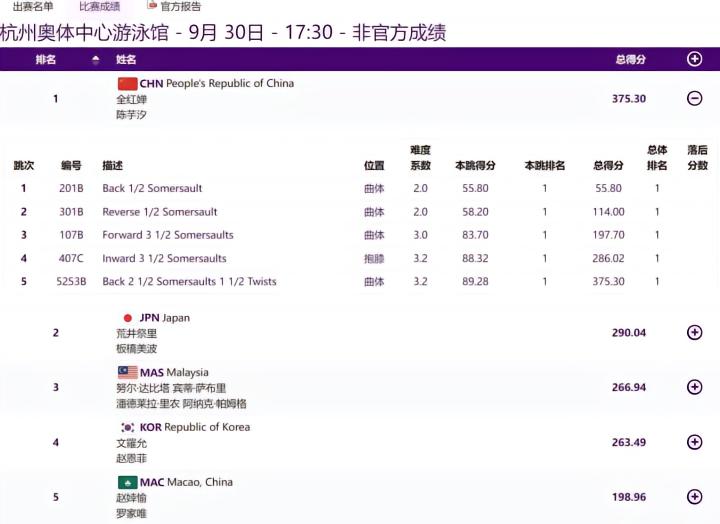The image size is (720, 524).
Task: Expand Republic of Korea score details
Action: point(694,442)
